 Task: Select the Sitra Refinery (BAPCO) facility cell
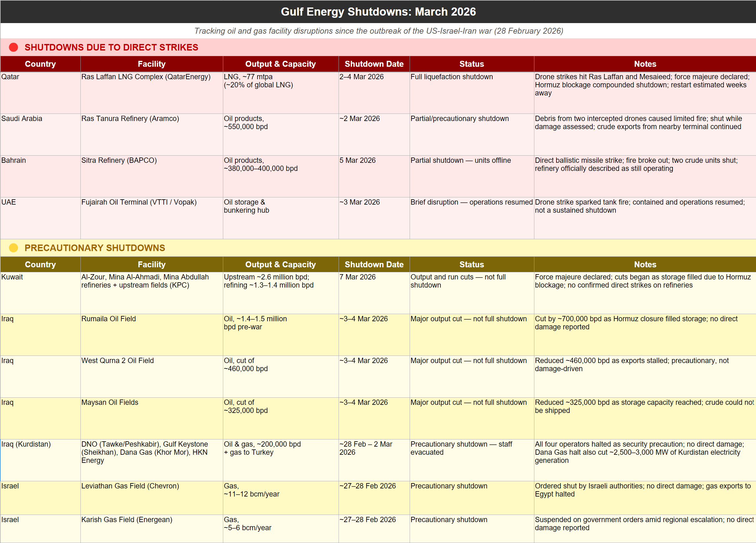coord(119,160)
